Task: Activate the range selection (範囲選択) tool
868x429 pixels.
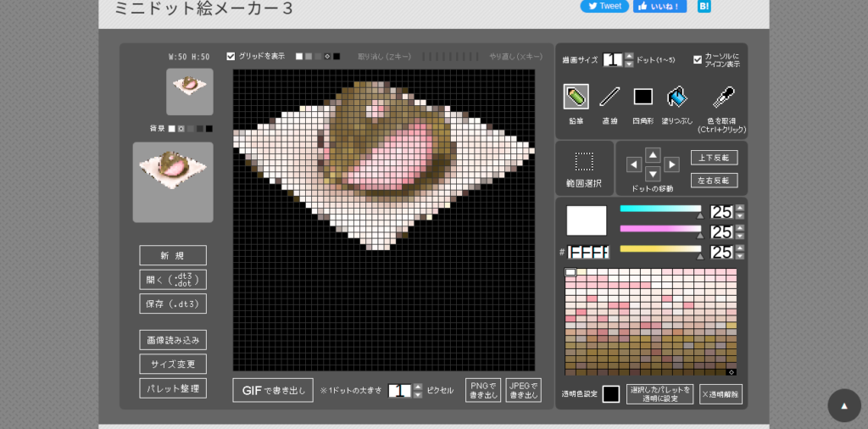Action: [x=584, y=162]
